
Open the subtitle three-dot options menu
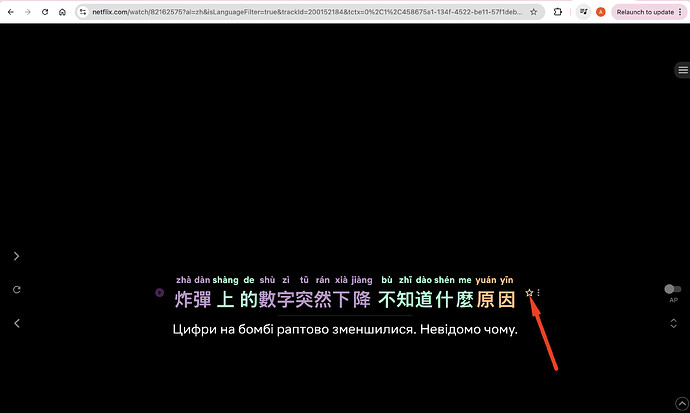point(539,293)
